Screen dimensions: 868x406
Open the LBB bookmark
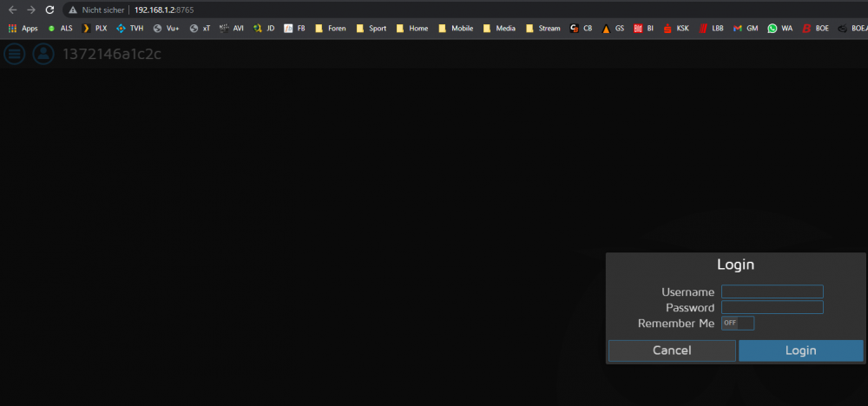tap(712, 29)
